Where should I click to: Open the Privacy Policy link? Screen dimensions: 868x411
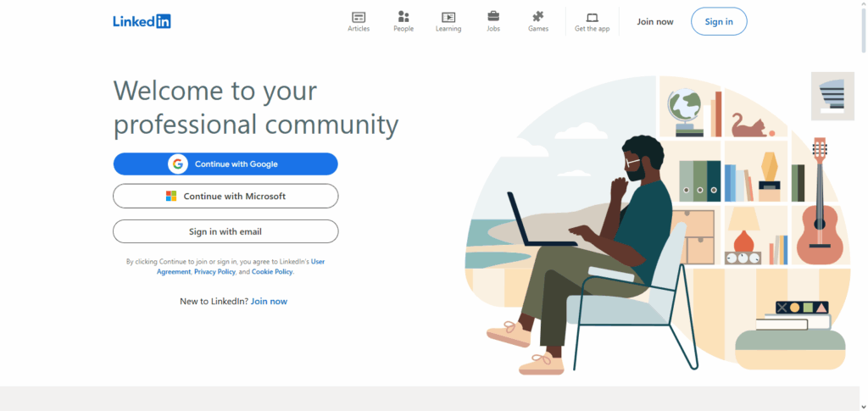click(x=214, y=272)
